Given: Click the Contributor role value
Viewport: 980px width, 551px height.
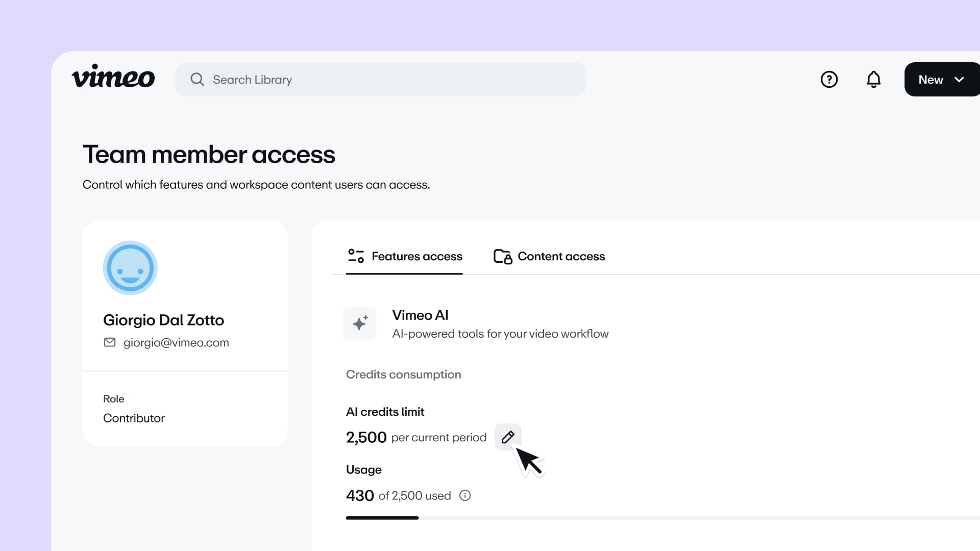Looking at the screenshot, I should click(134, 418).
